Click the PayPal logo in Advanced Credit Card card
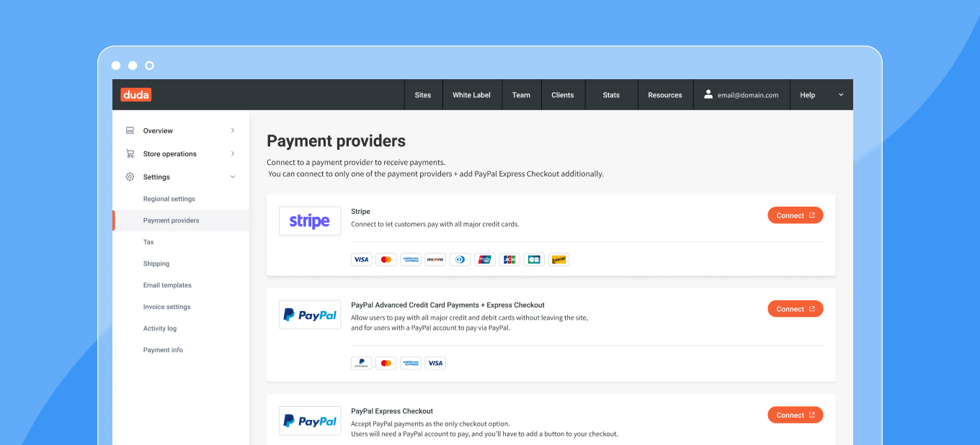 pos(310,315)
